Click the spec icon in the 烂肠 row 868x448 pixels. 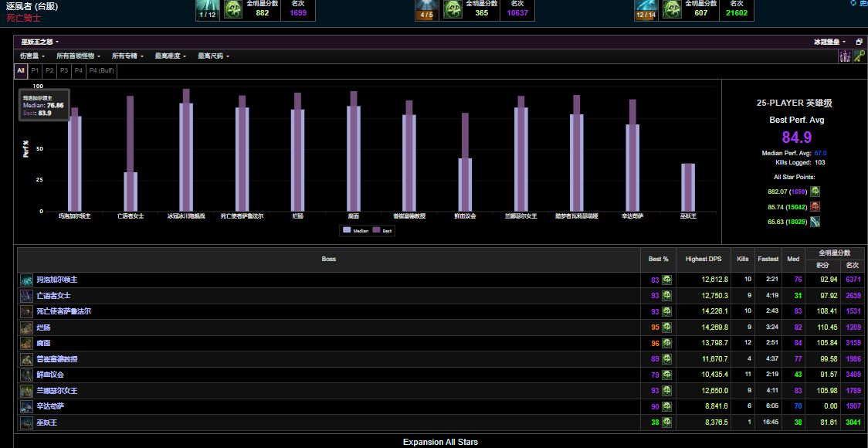[666, 328]
